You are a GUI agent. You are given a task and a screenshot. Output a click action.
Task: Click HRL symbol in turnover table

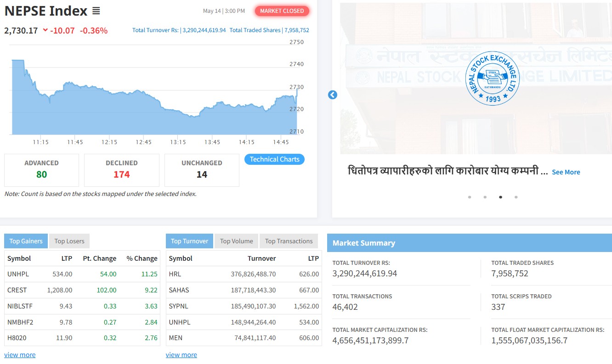(175, 274)
